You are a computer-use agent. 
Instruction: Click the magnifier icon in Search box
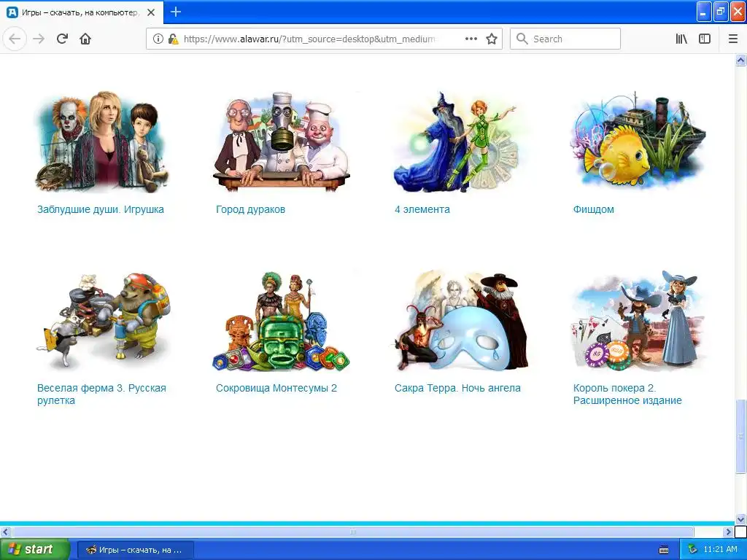522,39
